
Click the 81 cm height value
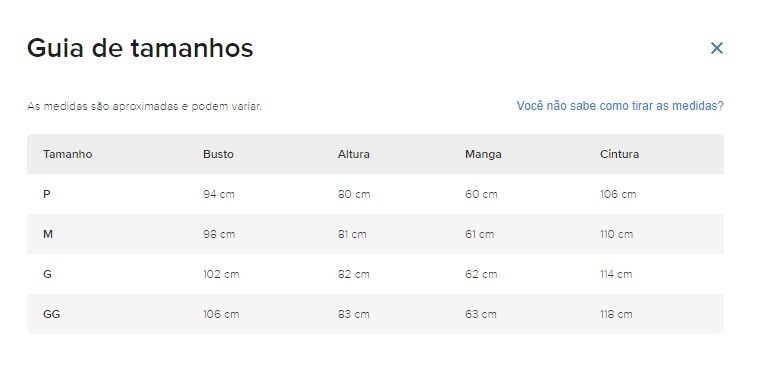click(352, 234)
